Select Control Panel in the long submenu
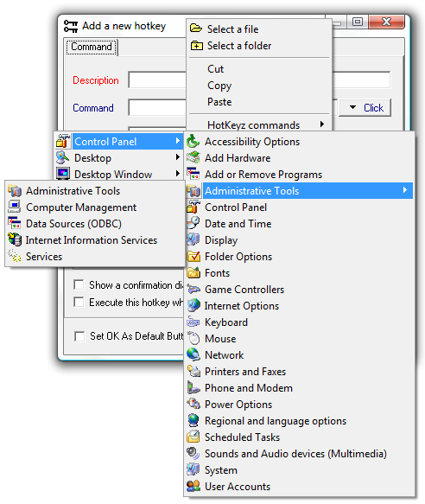The width and height of the screenshot is (425, 504). coord(299,207)
